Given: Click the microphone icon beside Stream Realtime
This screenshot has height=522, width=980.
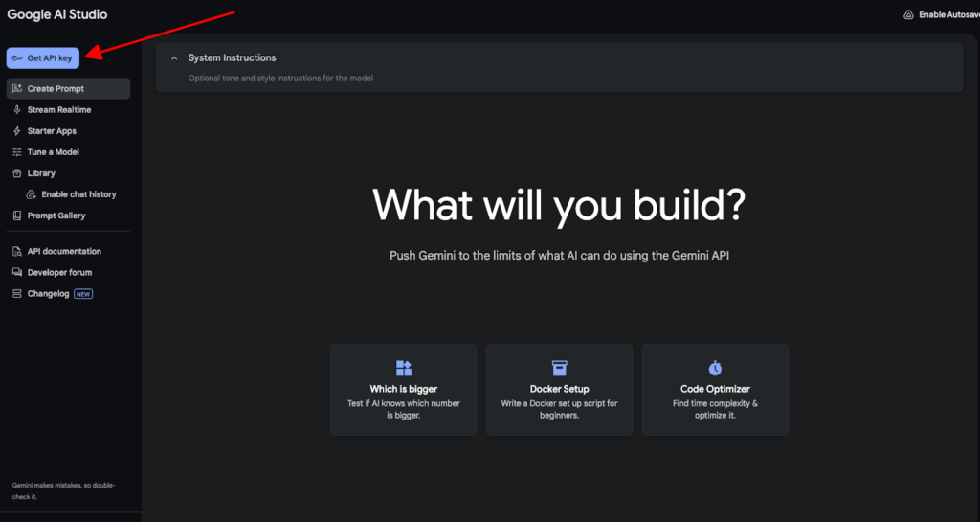Looking at the screenshot, I should click(x=17, y=110).
